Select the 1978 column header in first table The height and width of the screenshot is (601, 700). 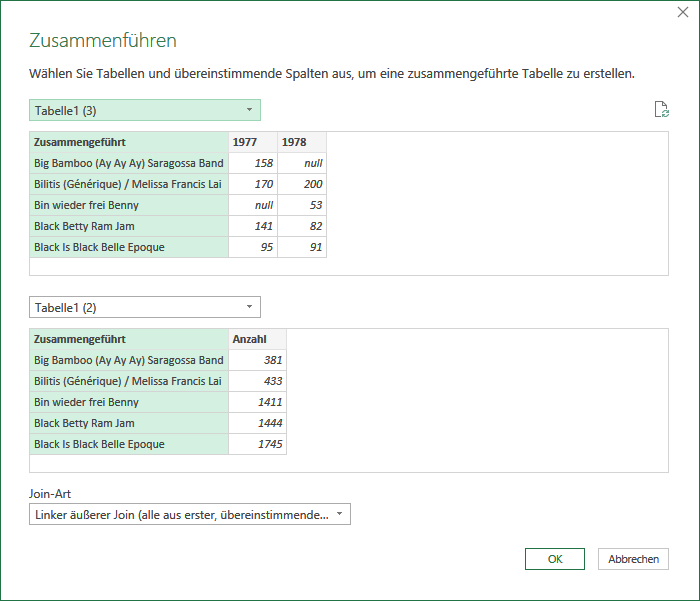tap(302, 142)
